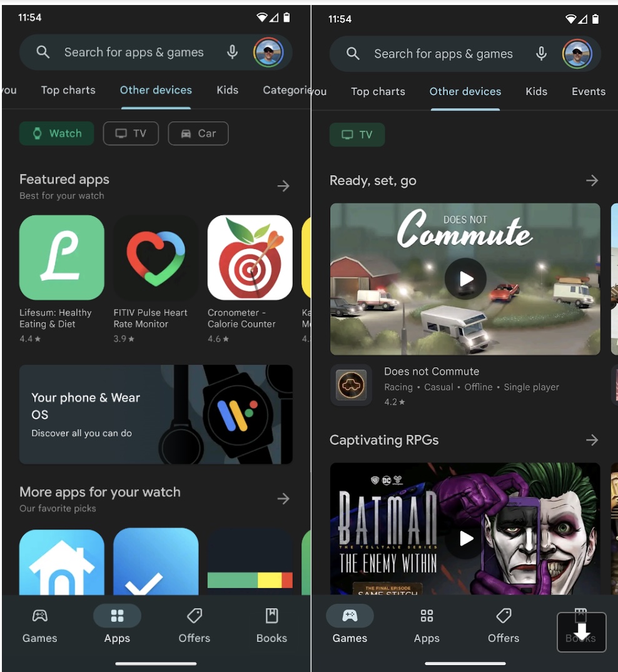Tap the 11:54 clock in left status bar
Screen dimensions: 618x672
point(29,18)
